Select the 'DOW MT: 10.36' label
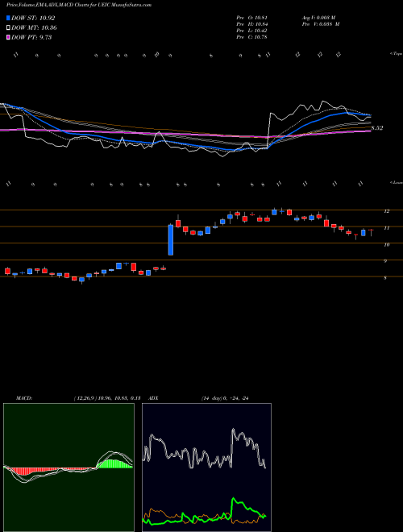 (x=34, y=28)
